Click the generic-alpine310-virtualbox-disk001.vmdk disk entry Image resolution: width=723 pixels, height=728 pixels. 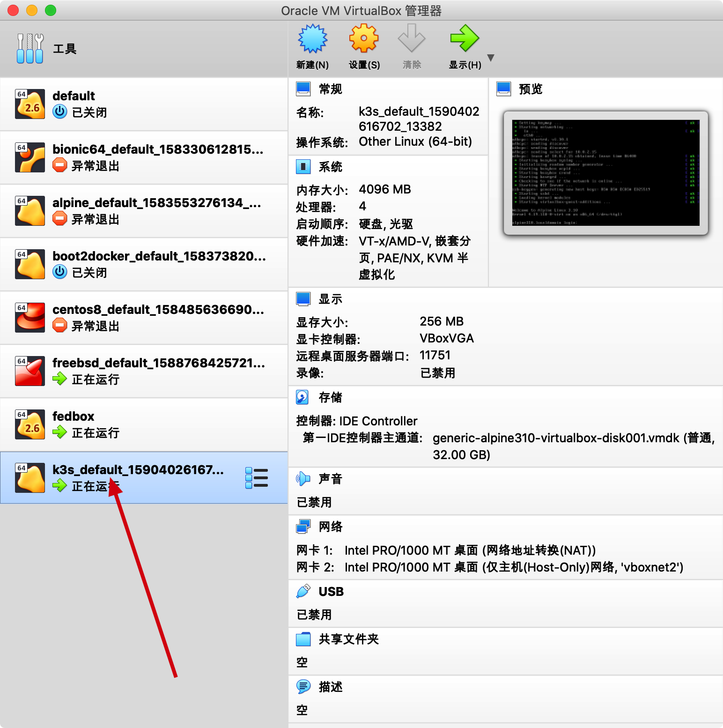tap(574, 446)
